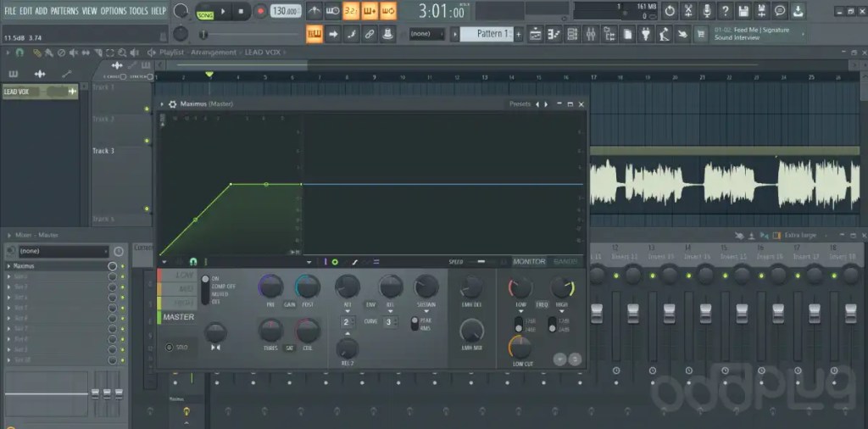This screenshot has height=429, width=868.
Task: Expand the Maximus slot arrow in mixer
Action: point(8,266)
